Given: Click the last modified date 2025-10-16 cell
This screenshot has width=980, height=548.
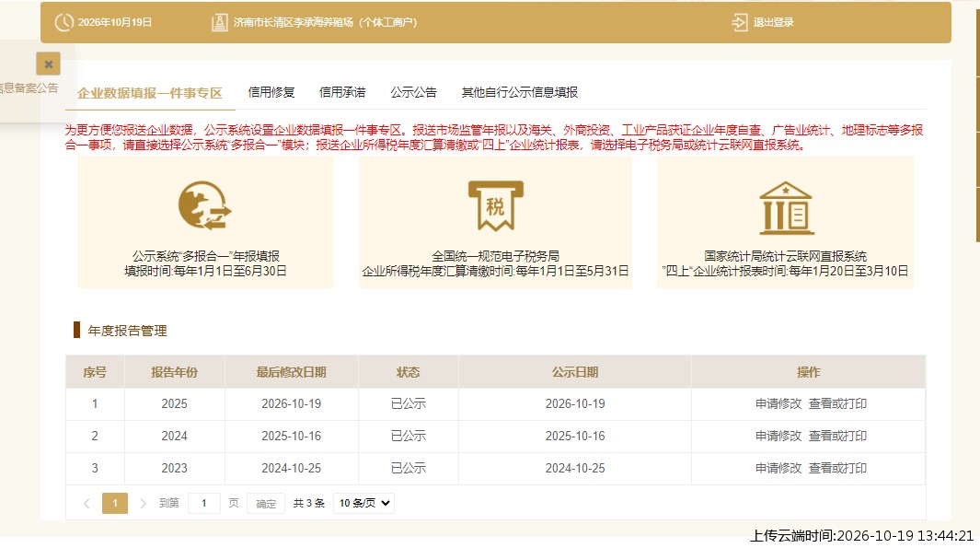Looking at the screenshot, I should coord(292,436).
